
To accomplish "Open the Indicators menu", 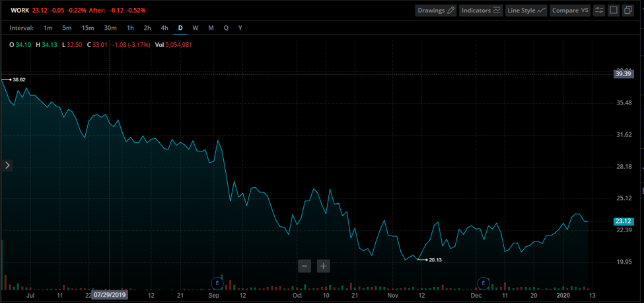I will [x=482, y=11].
